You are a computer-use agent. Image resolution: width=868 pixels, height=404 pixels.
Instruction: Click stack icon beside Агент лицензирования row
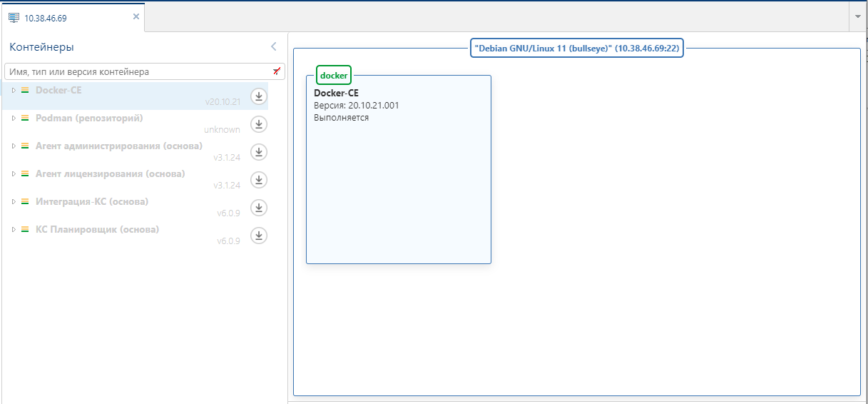click(x=24, y=174)
